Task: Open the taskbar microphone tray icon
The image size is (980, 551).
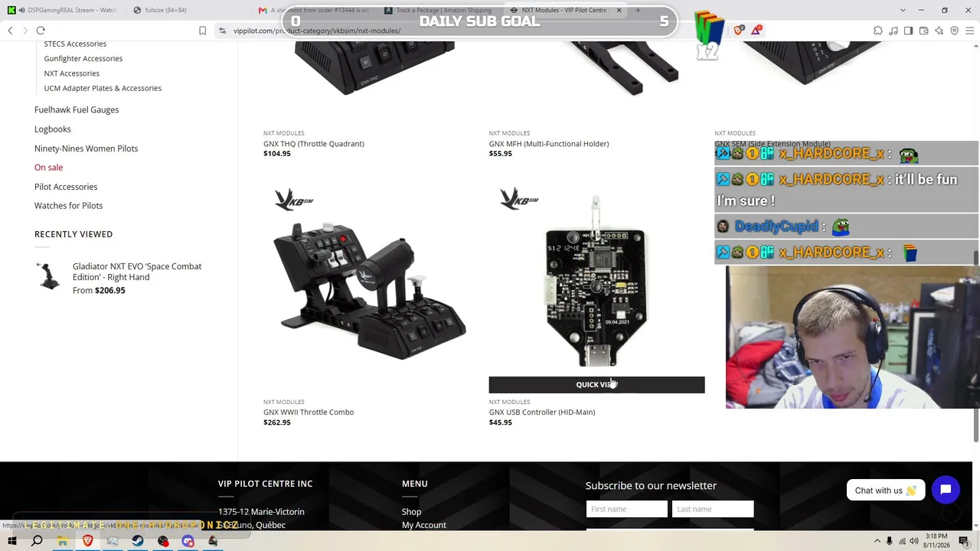Action: (x=889, y=541)
